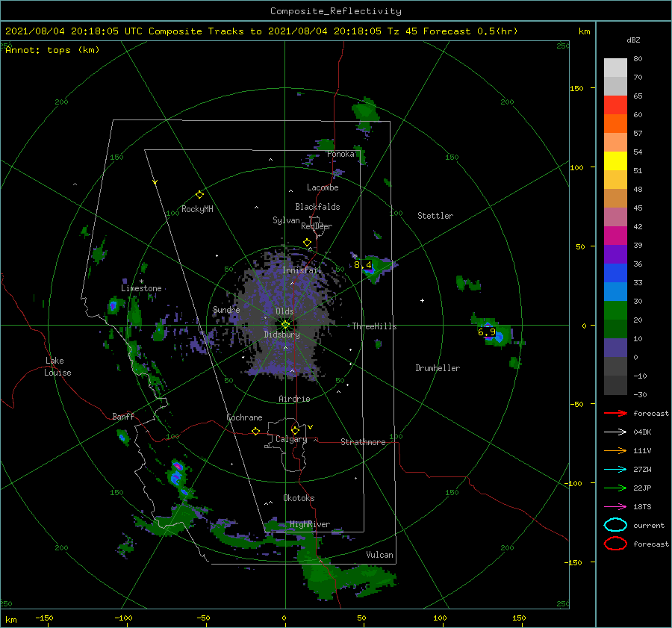Click the asterisk marker above Limestone
Viewport: 672px width, 628px height.
tap(141, 282)
